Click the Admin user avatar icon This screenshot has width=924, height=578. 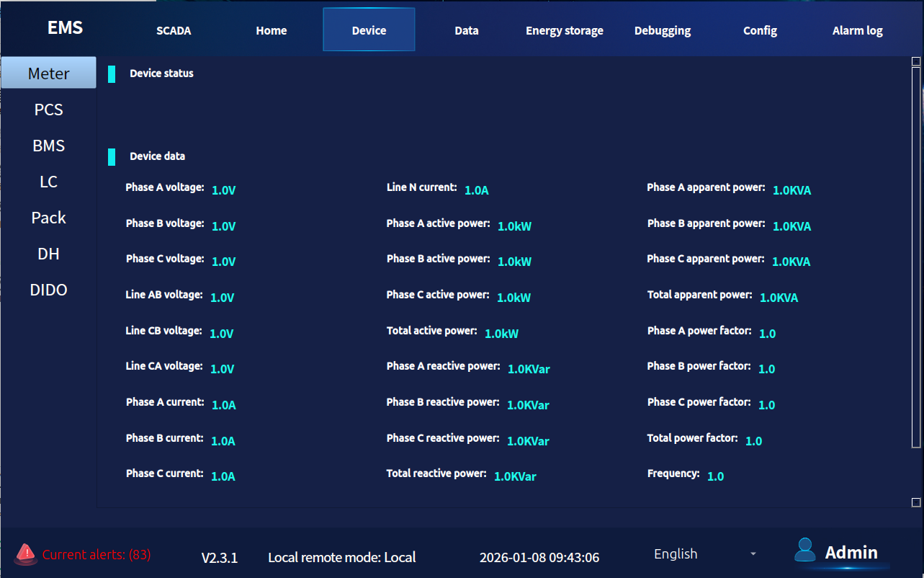click(x=804, y=550)
